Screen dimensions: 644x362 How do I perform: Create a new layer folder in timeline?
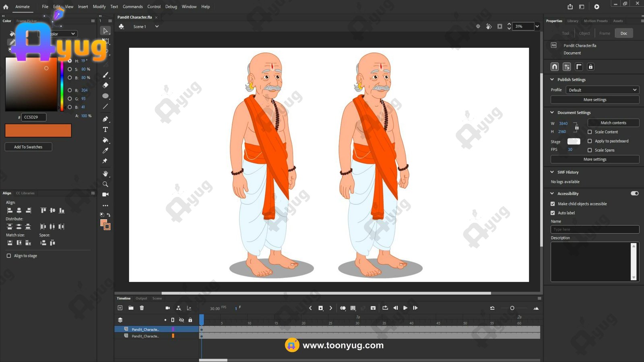click(131, 308)
